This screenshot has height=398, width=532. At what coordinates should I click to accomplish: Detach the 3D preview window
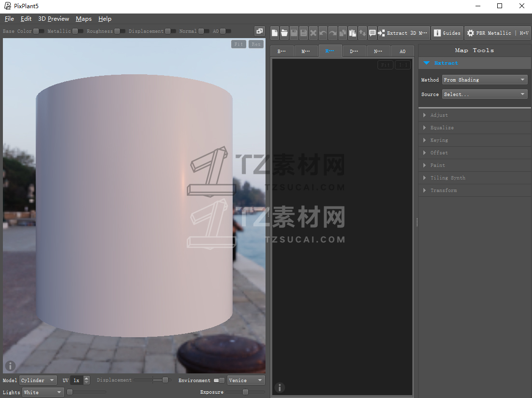tap(260, 31)
